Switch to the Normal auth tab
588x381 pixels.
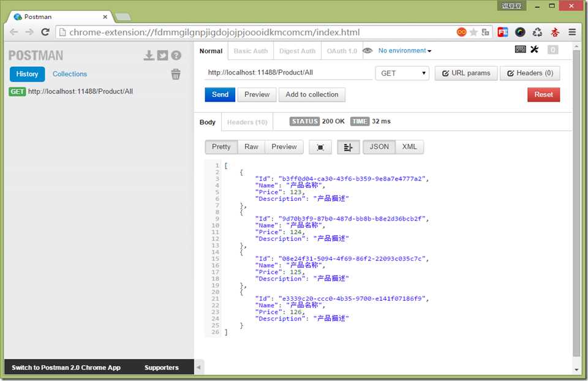(211, 51)
